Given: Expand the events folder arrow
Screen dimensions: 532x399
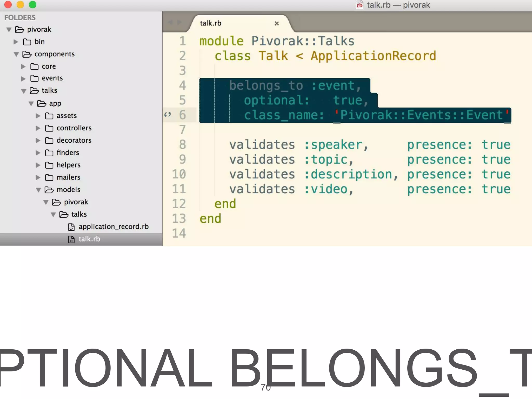Looking at the screenshot, I should [x=23, y=78].
